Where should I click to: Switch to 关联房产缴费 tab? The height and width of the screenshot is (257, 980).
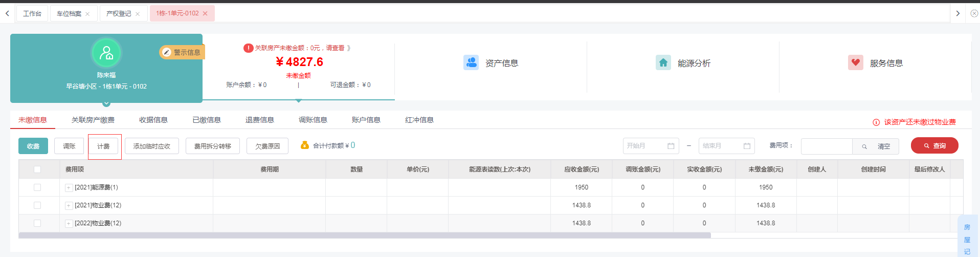coord(93,120)
